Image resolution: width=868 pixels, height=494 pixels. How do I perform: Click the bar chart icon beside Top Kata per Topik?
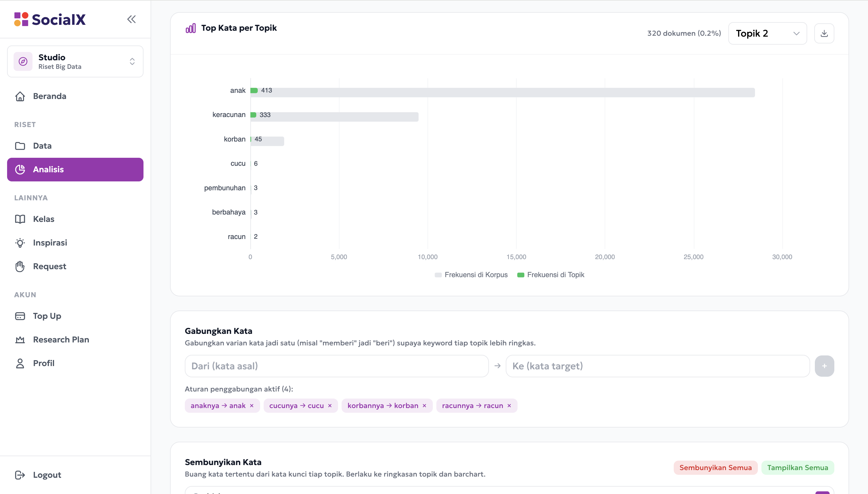190,28
